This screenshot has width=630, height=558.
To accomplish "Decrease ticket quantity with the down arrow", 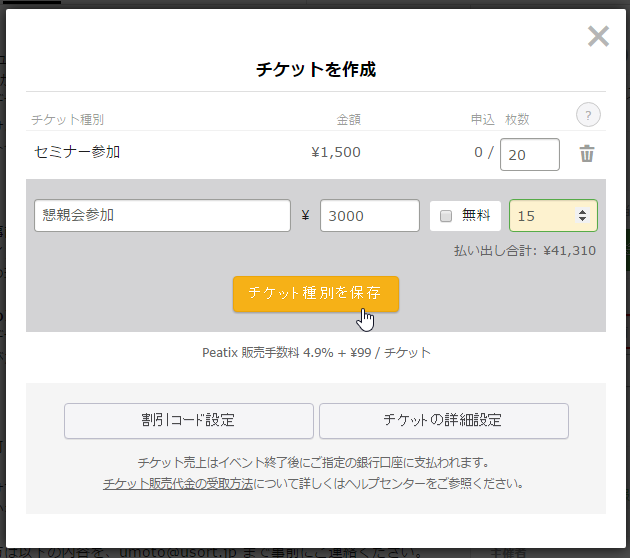I will click(582, 220).
